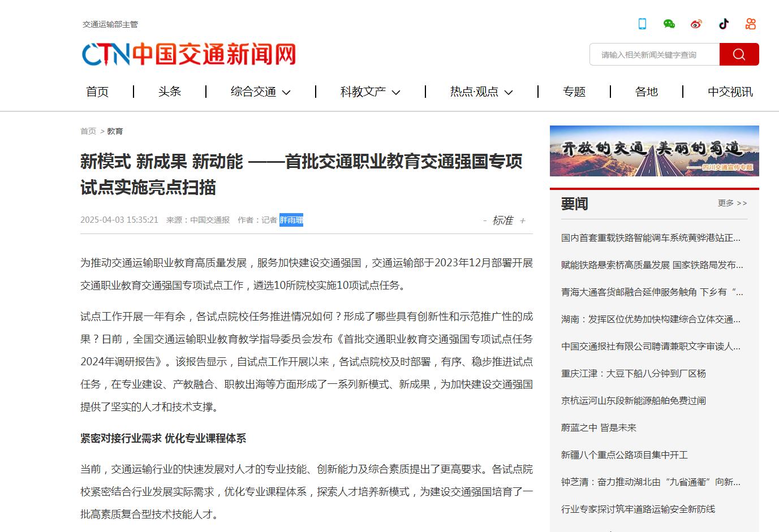Increase font size with plus sign

coord(523,221)
